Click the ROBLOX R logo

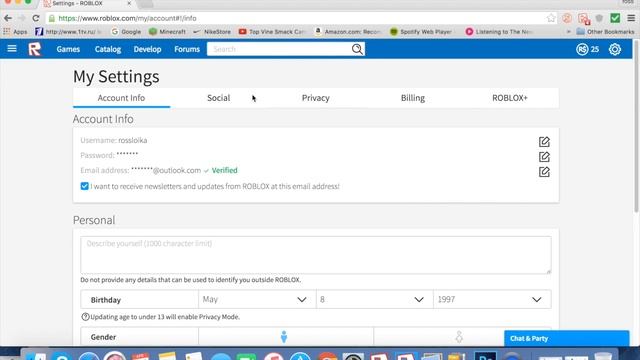coord(35,49)
